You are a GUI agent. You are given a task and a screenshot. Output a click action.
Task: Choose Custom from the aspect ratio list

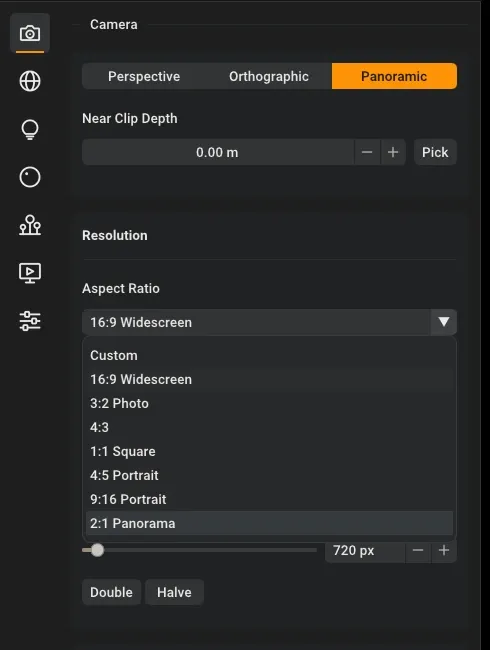coord(269,355)
